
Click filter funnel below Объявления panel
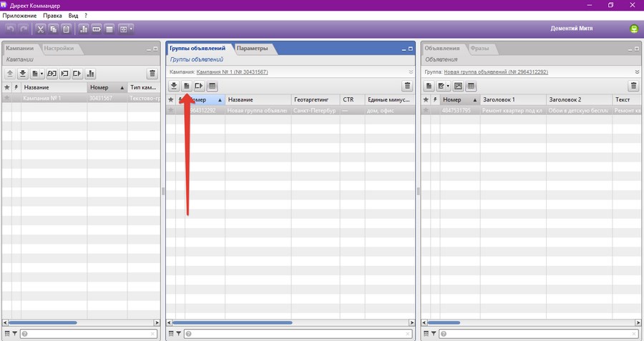pos(434,334)
